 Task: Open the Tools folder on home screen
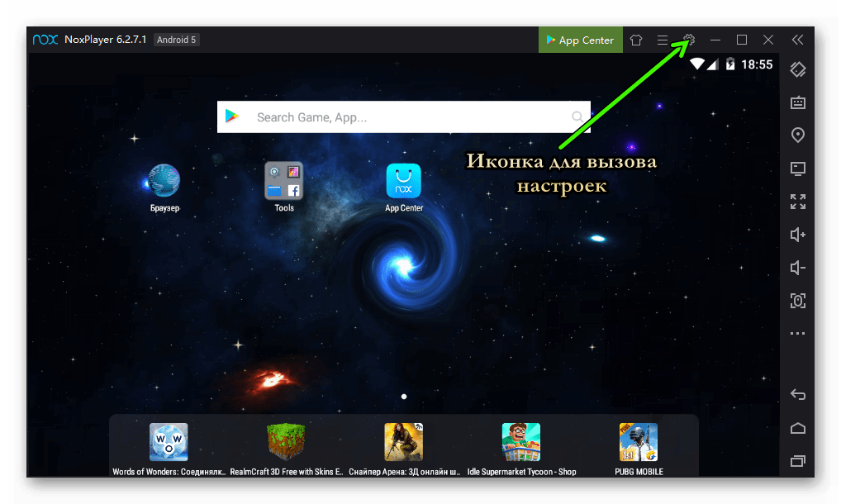pyautogui.click(x=284, y=181)
